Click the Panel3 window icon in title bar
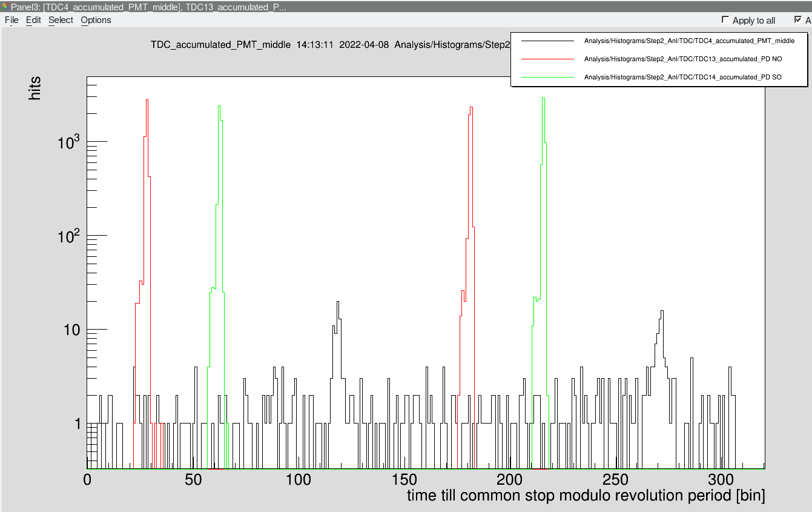The height and width of the screenshot is (512, 812). 5,7
